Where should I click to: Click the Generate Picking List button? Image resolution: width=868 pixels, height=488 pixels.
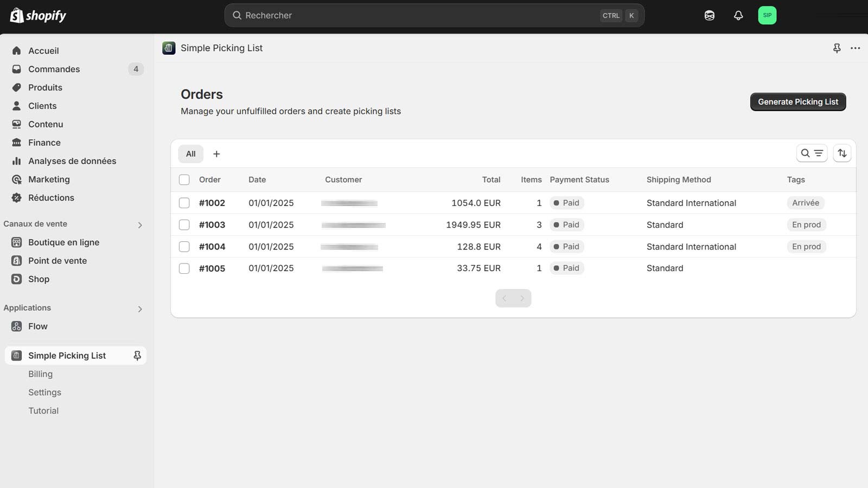tap(797, 102)
